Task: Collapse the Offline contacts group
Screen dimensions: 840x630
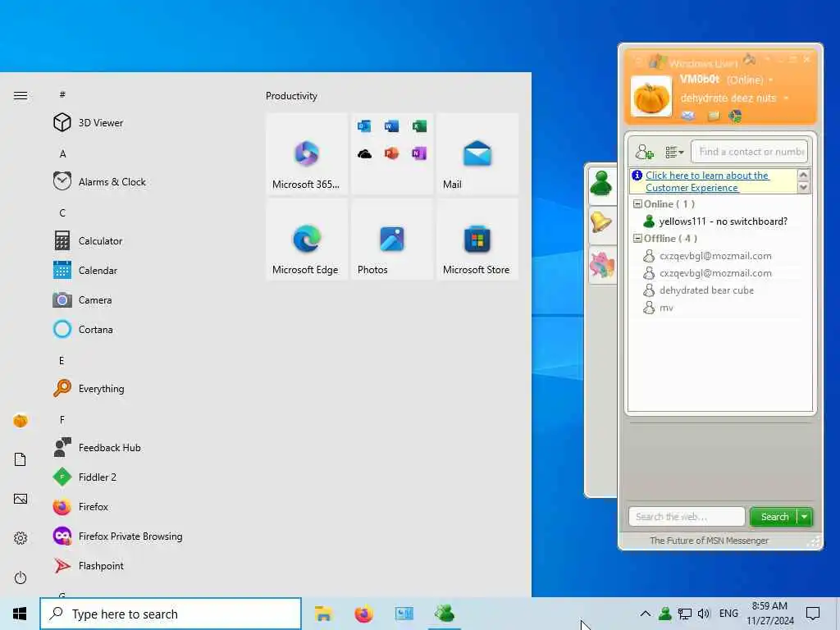Action: pos(637,239)
